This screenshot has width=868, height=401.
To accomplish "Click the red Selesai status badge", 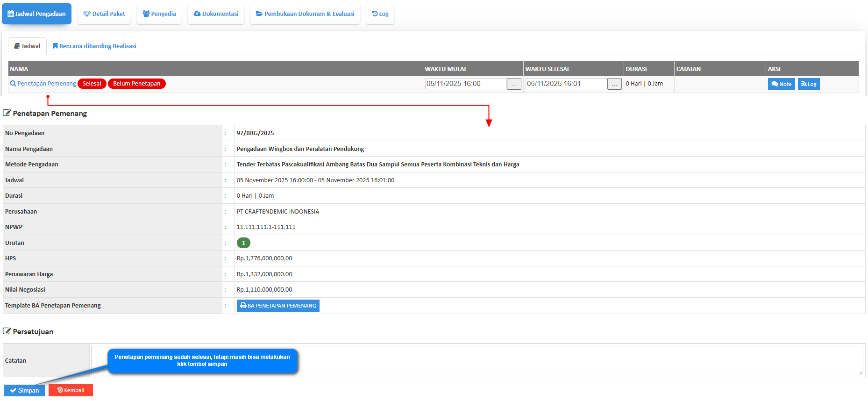I will pos(92,84).
